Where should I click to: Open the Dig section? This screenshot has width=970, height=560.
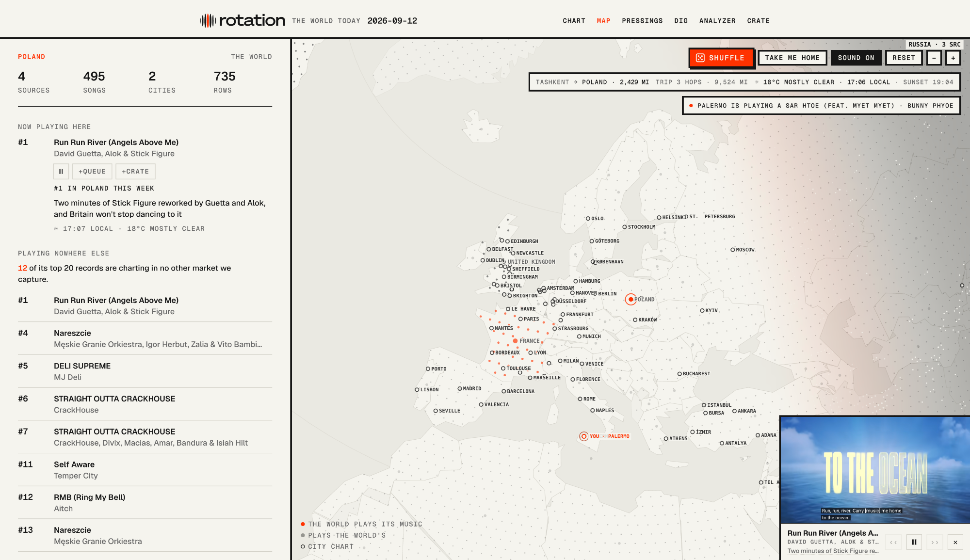pos(681,21)
